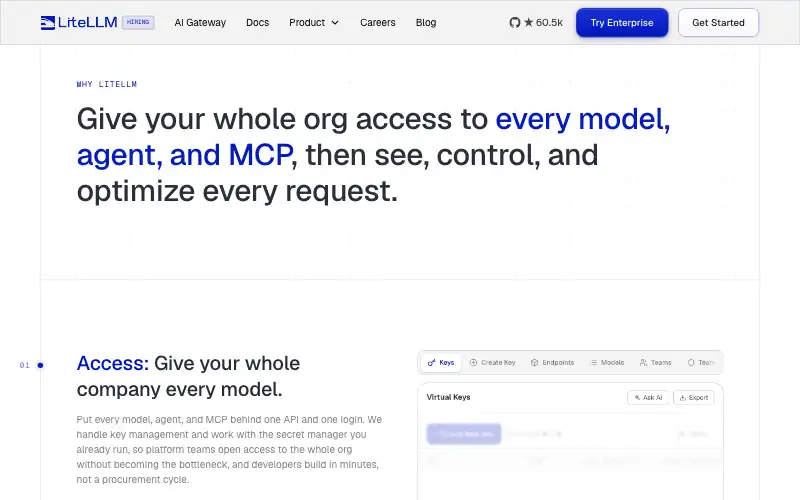Visit the Blog nav link

[x=426, y=22]
